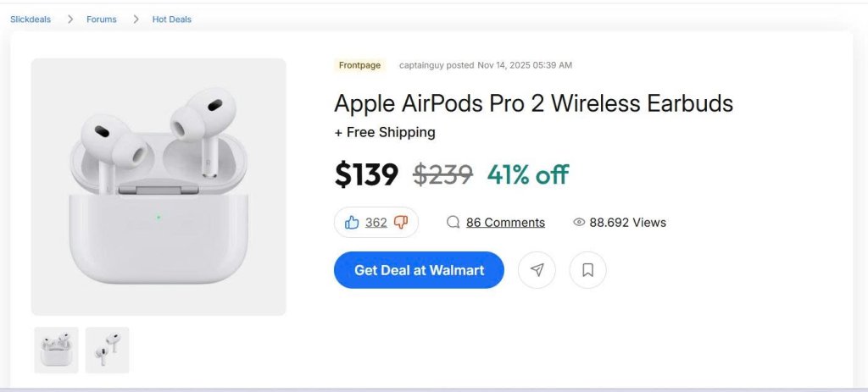
Task: Click the chevron after the Slickdeals breadcrumb
Action: tap(70, 19)
